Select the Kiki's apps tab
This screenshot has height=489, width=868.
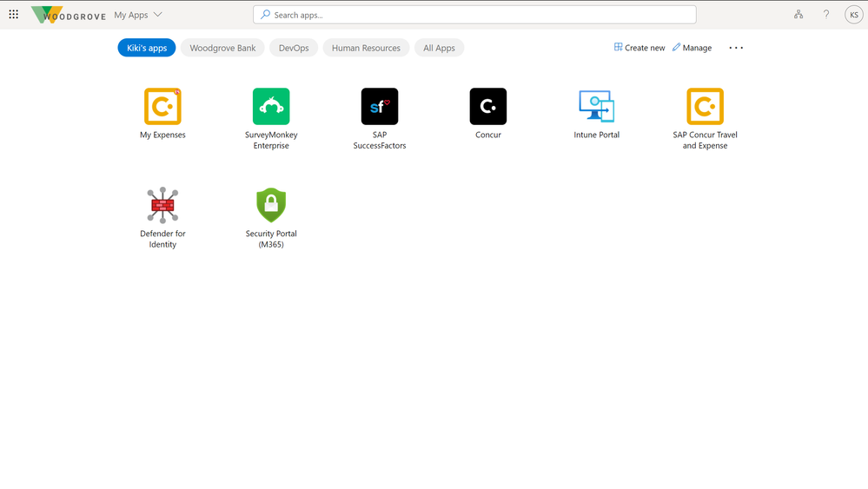pos(147,48)
